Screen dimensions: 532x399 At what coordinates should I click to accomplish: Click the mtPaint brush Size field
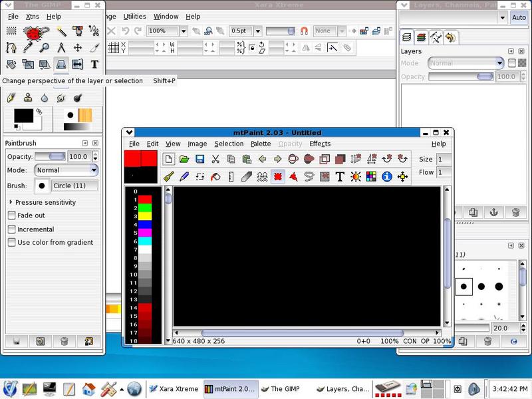[444, 159]
